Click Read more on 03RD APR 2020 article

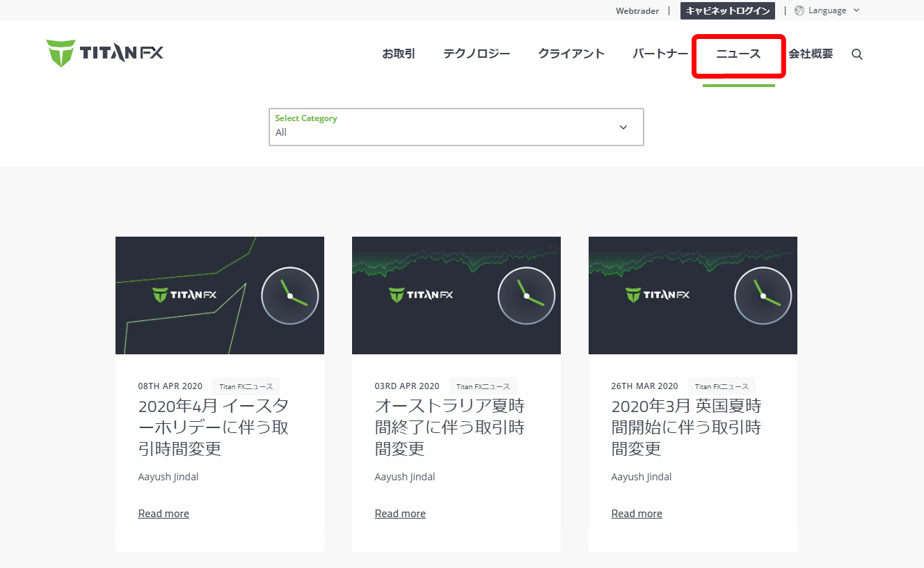click(400, 514)
